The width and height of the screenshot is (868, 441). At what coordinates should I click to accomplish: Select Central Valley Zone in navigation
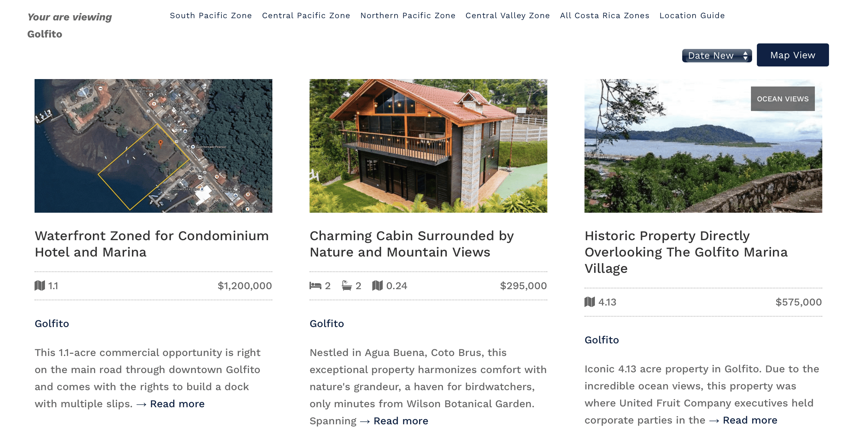(508, 16)
